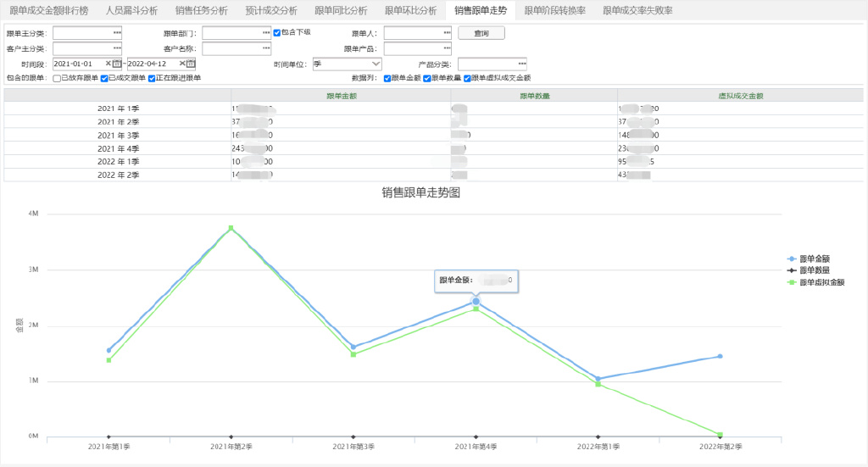Click the 查询 button
Image resolution: width=868 pixels, height=467 pixels.
481,33
